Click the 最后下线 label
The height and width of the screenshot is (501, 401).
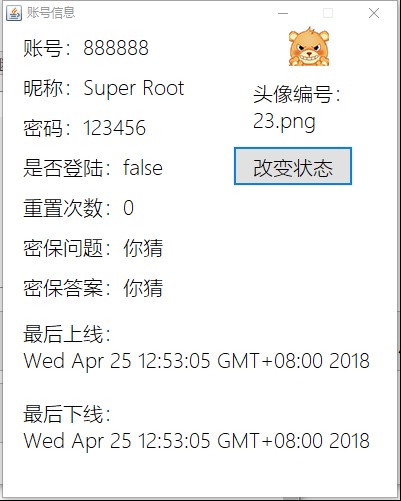(x=67, y=414)
